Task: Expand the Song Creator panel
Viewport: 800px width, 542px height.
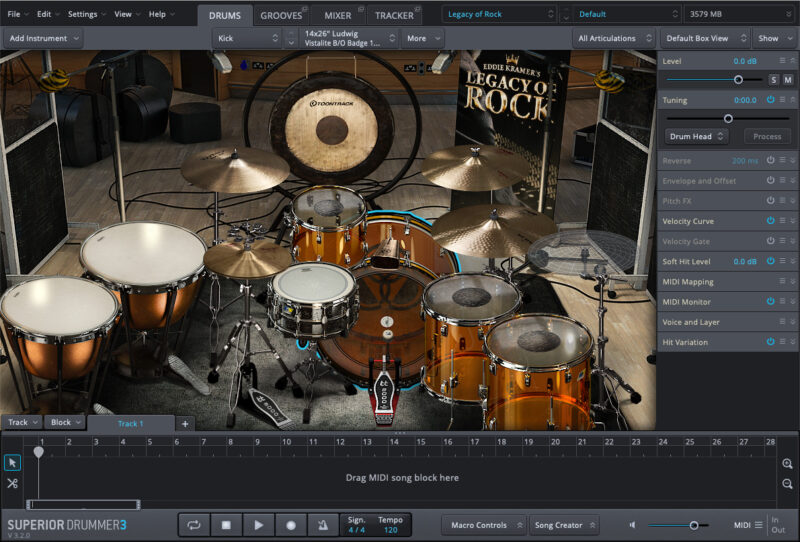Action: (564, 525)
